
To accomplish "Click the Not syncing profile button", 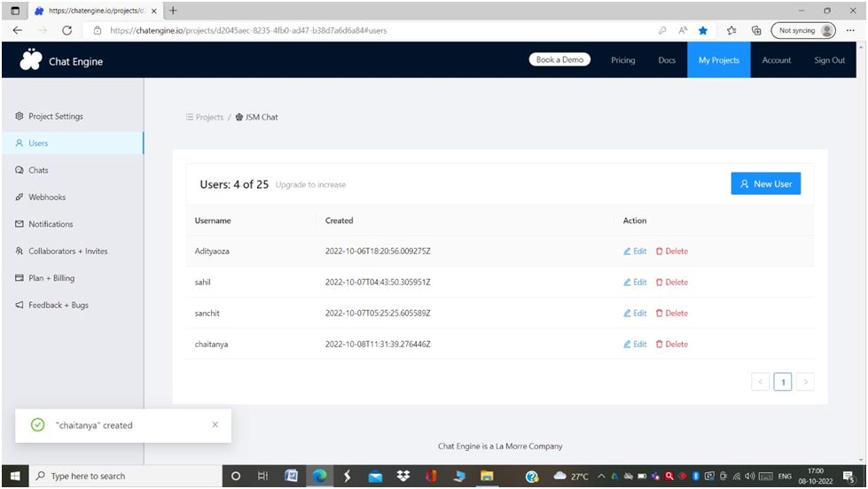I will click(803, 30).
